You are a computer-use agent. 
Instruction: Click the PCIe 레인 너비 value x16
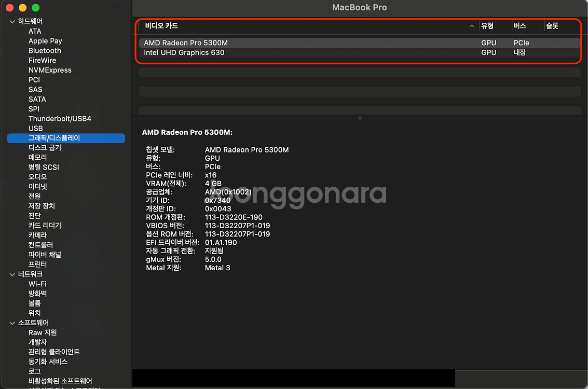pyautogui.click(x=210, y=175)
